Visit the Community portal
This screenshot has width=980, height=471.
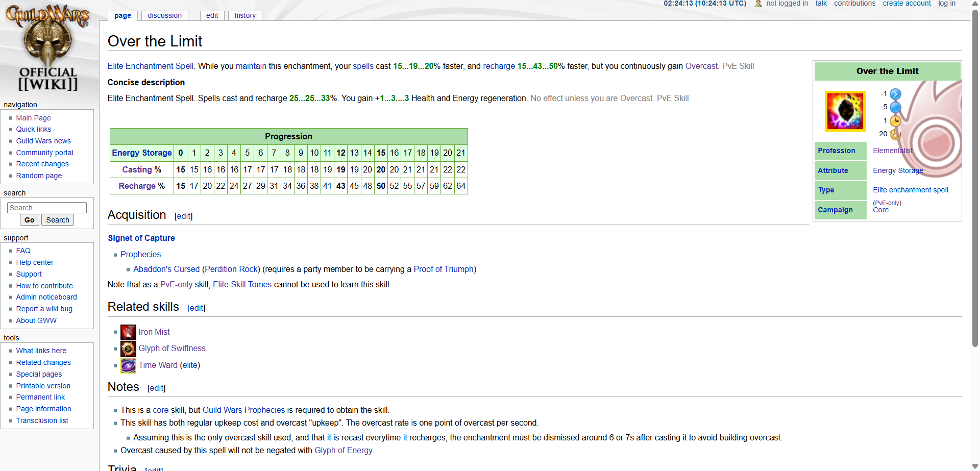[x=44, y=153]
